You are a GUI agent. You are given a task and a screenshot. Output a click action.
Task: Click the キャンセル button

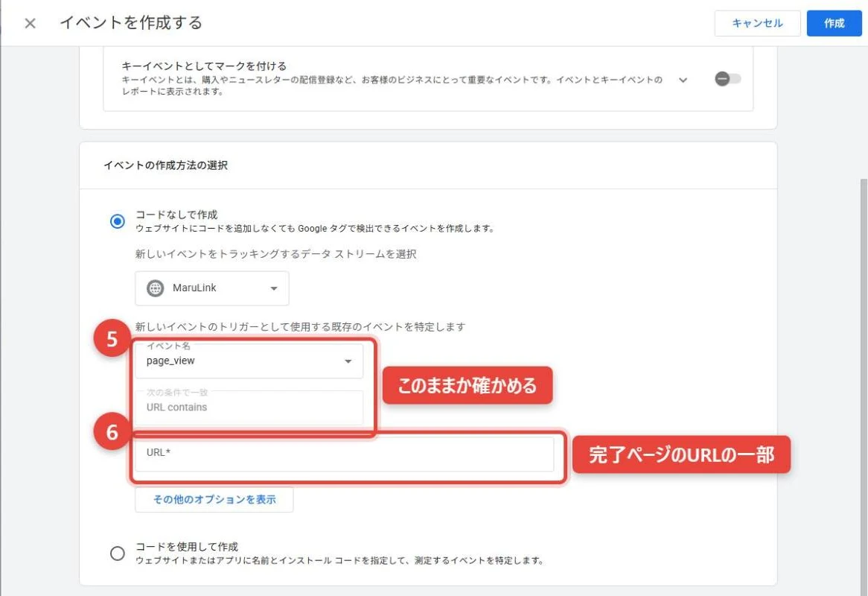coord(757,23)
